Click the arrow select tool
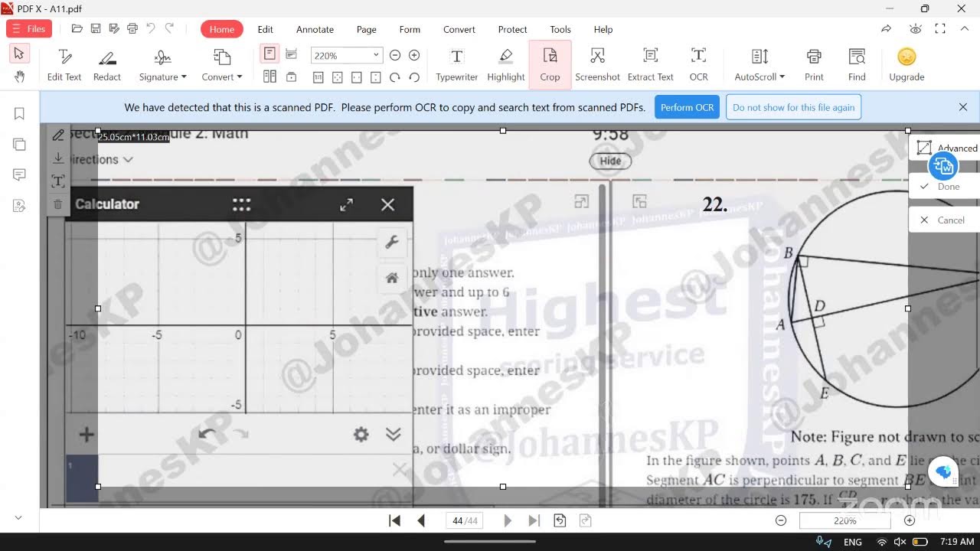980x551 pixels. [19, 54]
